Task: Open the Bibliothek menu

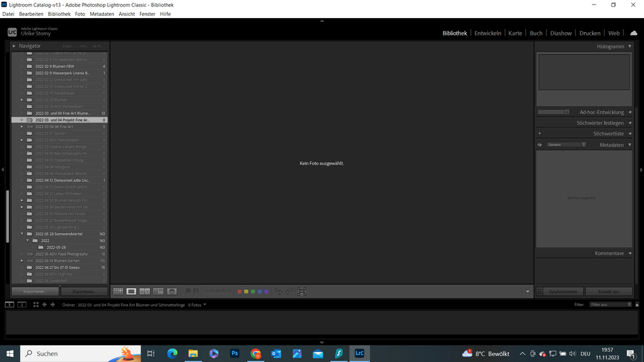Action: point(59,14)
